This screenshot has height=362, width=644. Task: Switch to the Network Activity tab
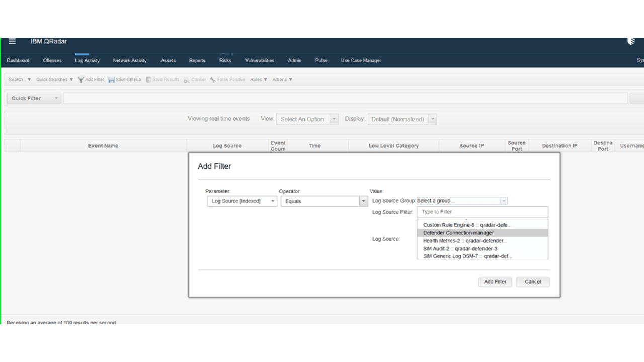(x=130, y=60)
